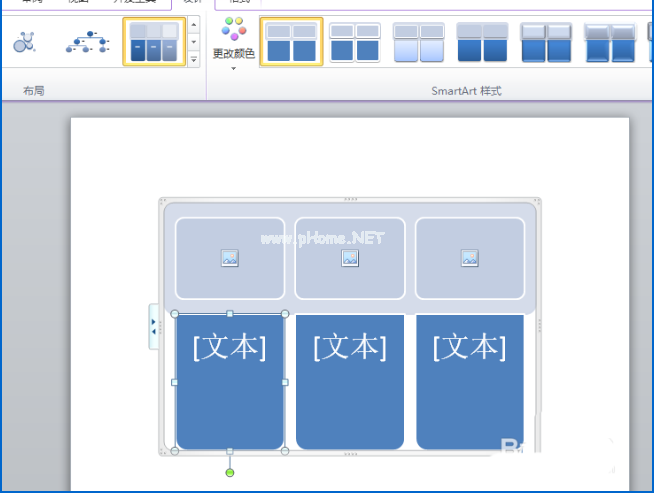Expand the full layout gallery list
The width and height of the screenshot is (654, 493).
click(x=194, y=60)
